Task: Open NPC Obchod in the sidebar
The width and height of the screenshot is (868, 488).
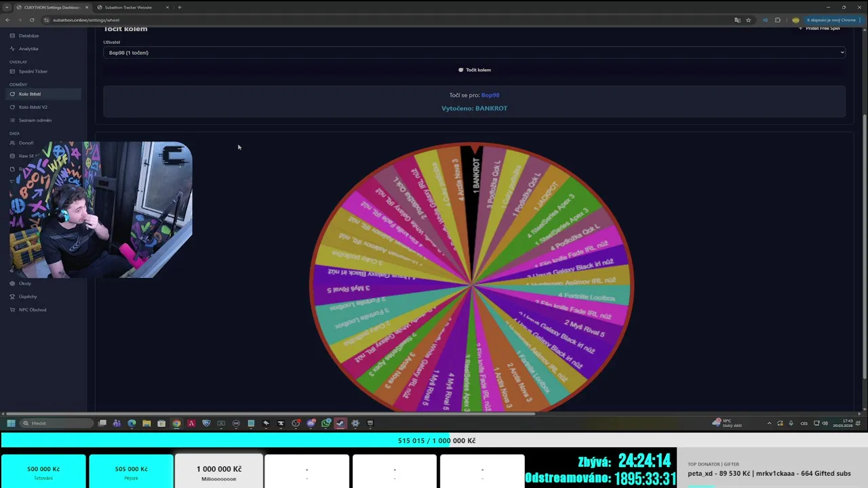Action: click(x=33, y=310)
